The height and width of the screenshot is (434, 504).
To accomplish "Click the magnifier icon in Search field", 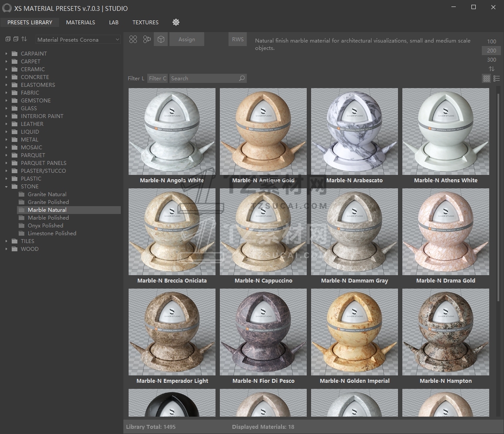I will (x=242, y=78).
